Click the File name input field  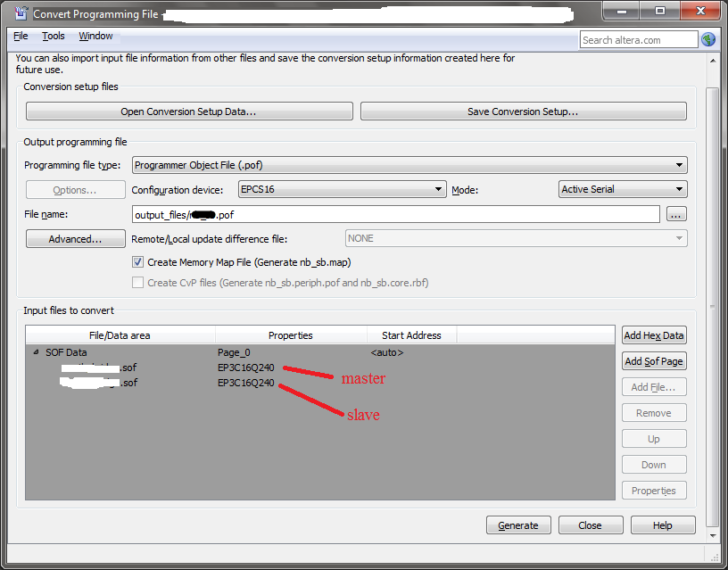point(395,214)
